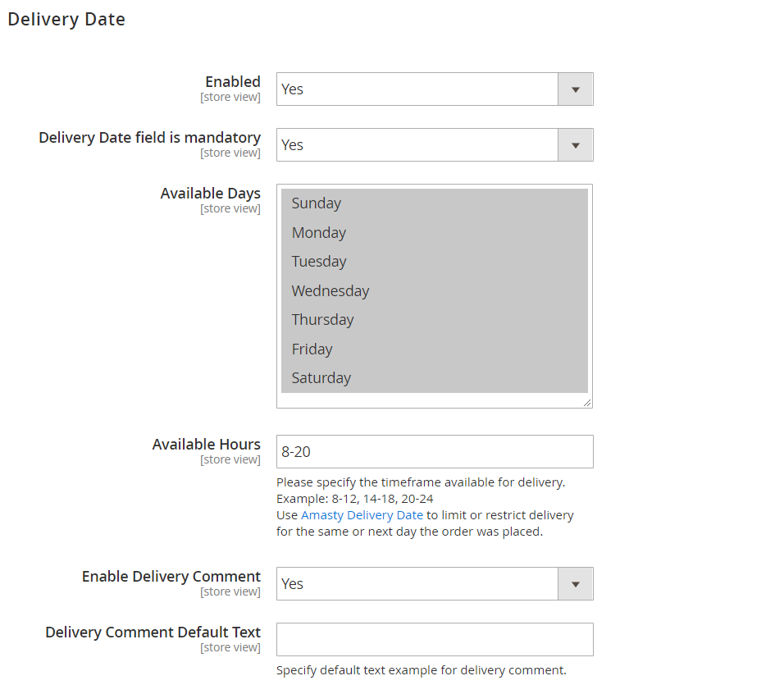The height and width of the screenshot is (685, 784).
Task: Click the dropdown arrow next to Enabled
Action: [577, 89]
